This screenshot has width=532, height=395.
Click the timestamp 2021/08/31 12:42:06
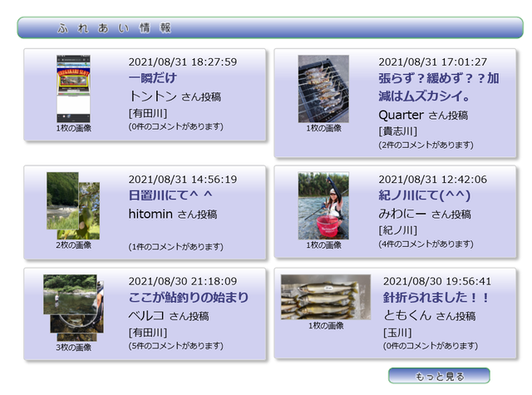coord(432,179)
